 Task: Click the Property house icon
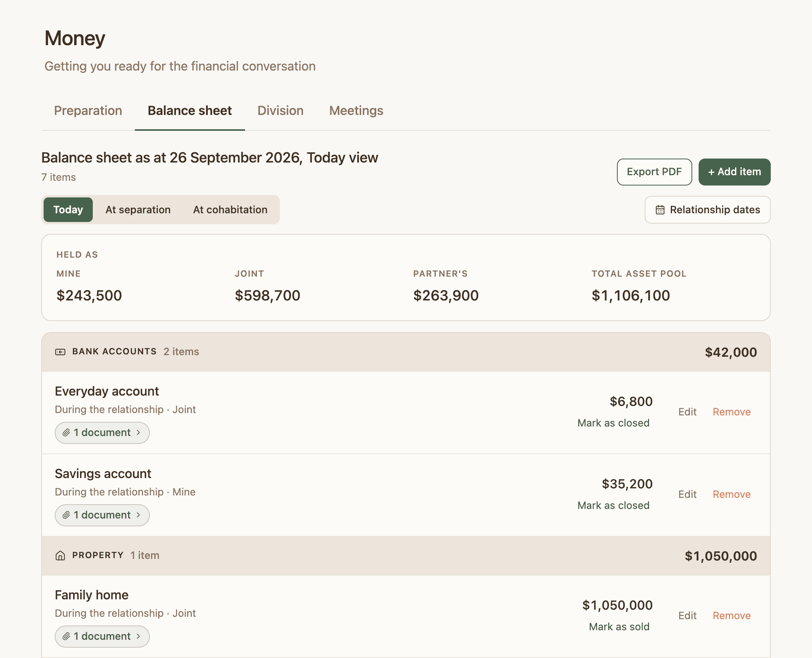(x=60, y=555)
